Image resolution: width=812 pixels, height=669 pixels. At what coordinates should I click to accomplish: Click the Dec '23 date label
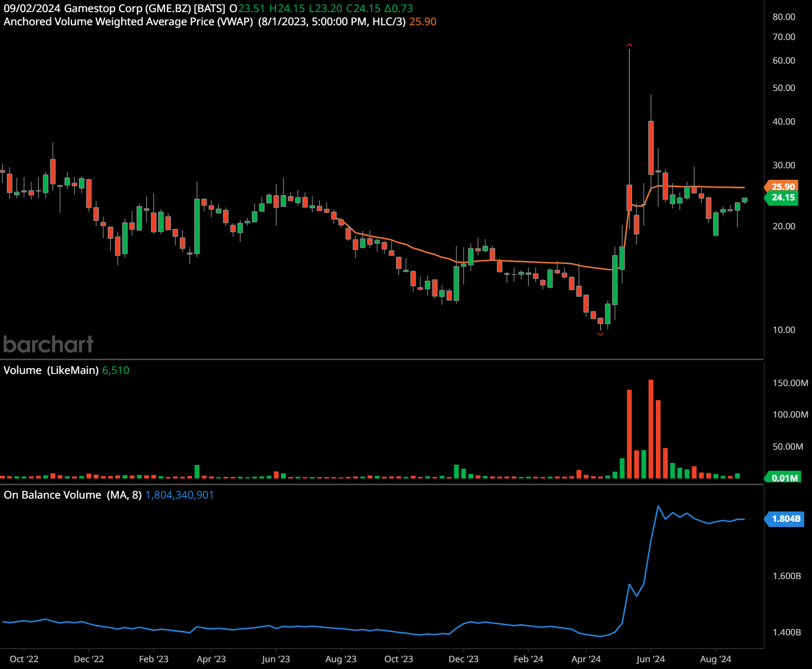coord(463,659)
